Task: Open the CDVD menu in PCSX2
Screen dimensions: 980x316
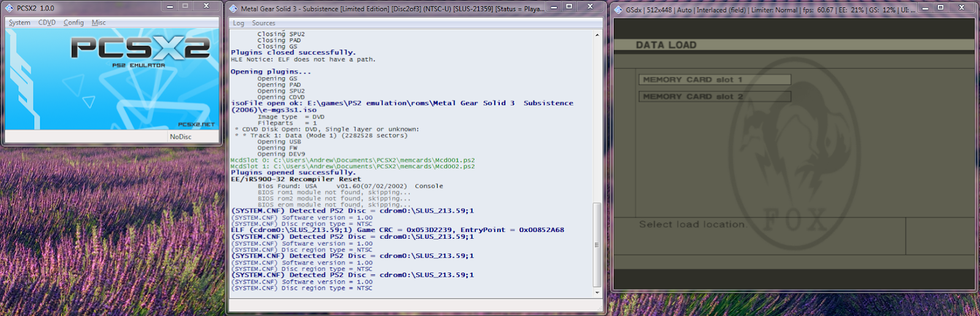Action: pos(47,23)
